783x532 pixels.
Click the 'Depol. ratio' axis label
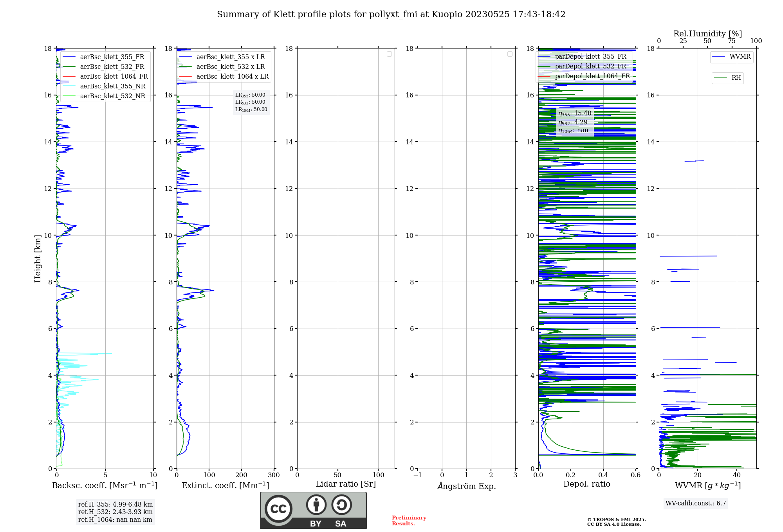(587, 484)
